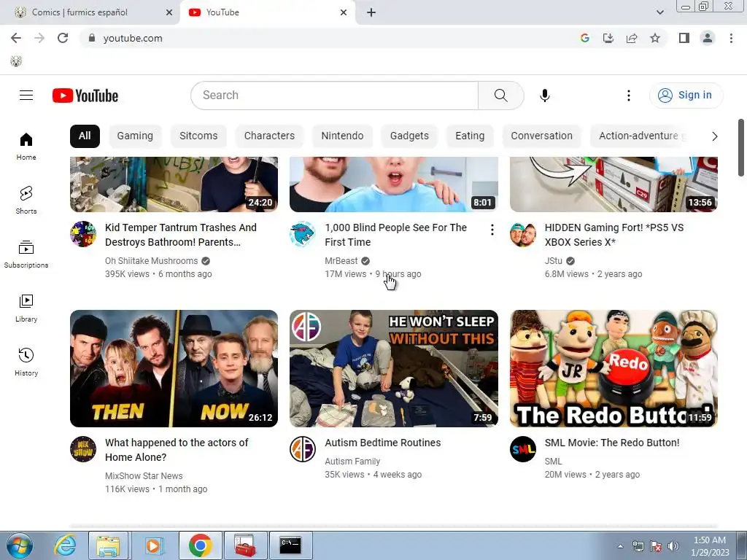
Task: Click the Autism Bedtime Routines title
Action: (x=382, y=443)
